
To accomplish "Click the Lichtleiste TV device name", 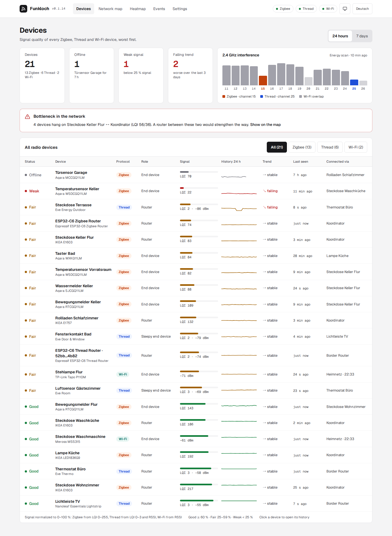I will (68, 501).
